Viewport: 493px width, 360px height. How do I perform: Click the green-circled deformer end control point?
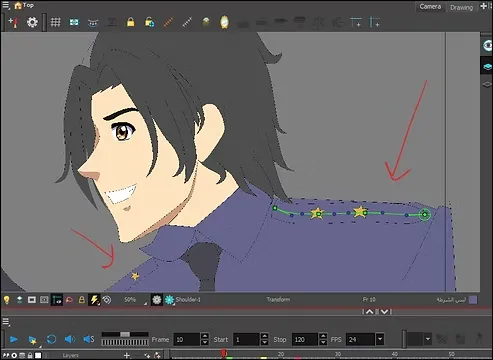click(x=425, y=215)
